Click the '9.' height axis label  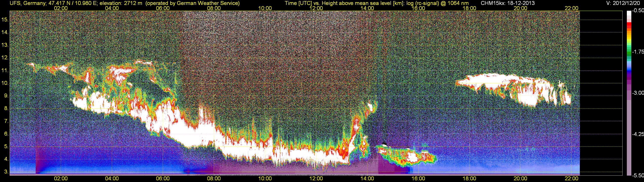[x=6, y=96]
